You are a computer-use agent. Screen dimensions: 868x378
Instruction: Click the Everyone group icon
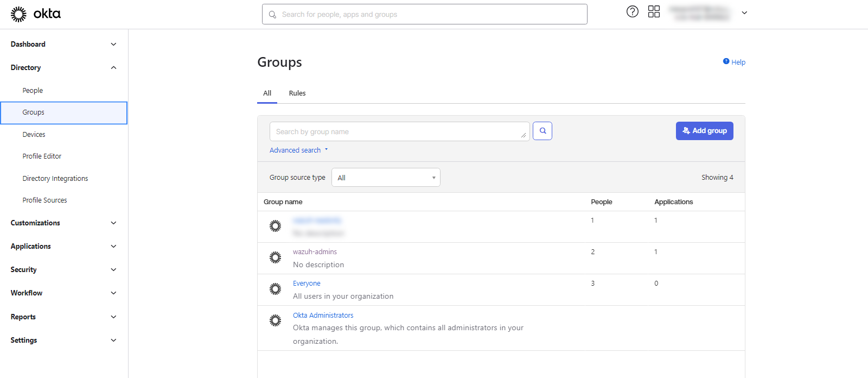pyautogui.click(x=275, y=289)
